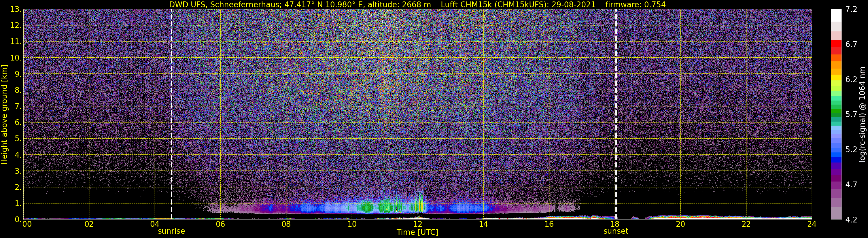The image size is (868, 238).
Task: Click the time tick label '06'
Action: (220, 224)
